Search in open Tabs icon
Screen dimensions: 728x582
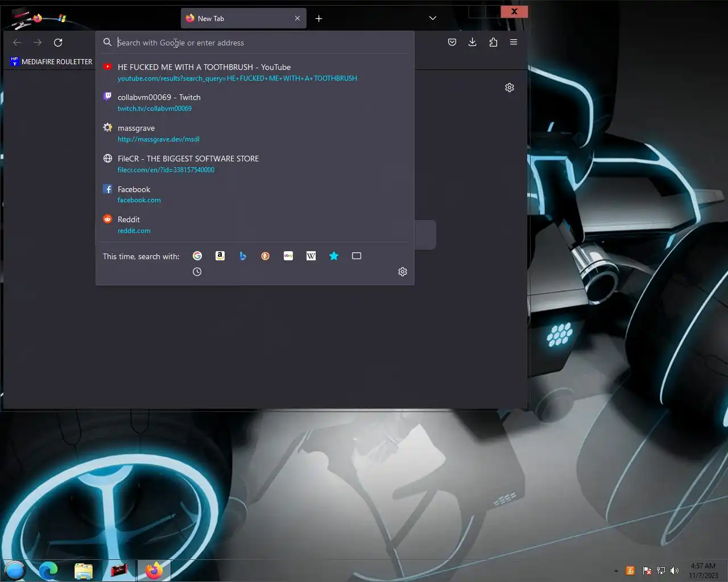[x=357, y=256]
